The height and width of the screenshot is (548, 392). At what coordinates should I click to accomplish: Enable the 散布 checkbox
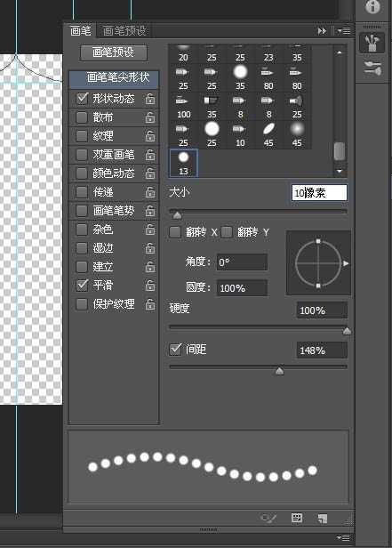click(82, 117)
